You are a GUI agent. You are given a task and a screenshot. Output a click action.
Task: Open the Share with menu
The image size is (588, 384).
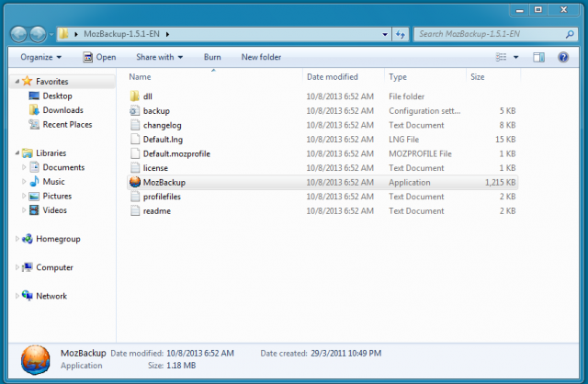[x=159, y=57]
